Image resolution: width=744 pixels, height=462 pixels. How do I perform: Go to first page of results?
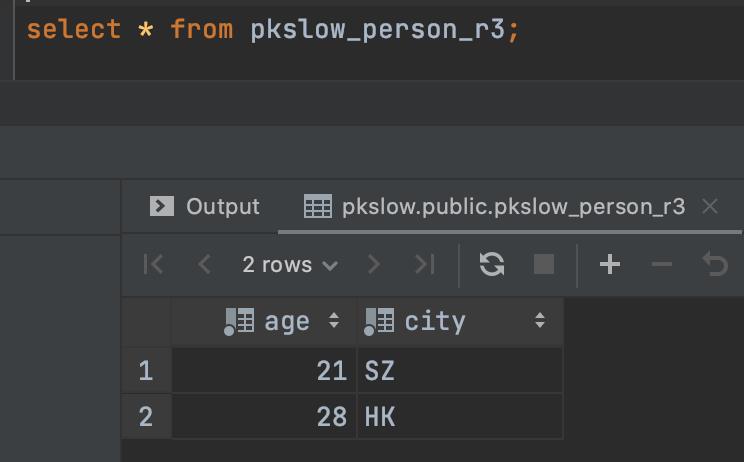pos(153,264)
